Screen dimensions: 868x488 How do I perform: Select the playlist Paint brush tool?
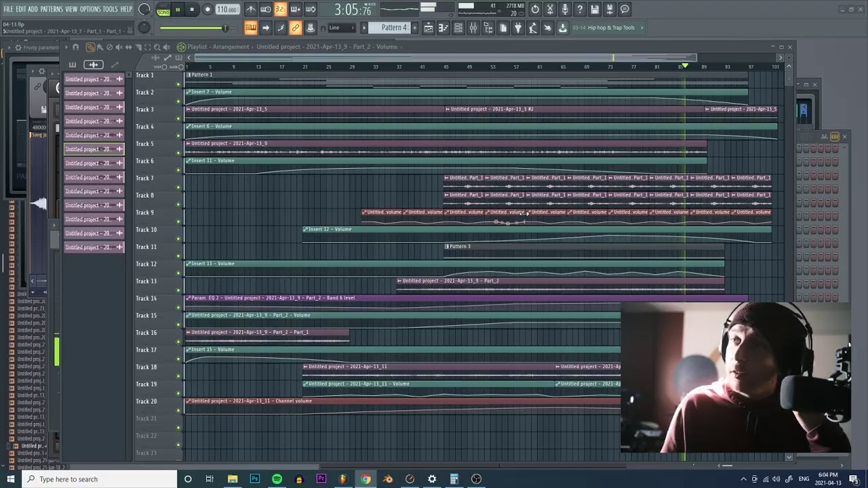point(100,47)
